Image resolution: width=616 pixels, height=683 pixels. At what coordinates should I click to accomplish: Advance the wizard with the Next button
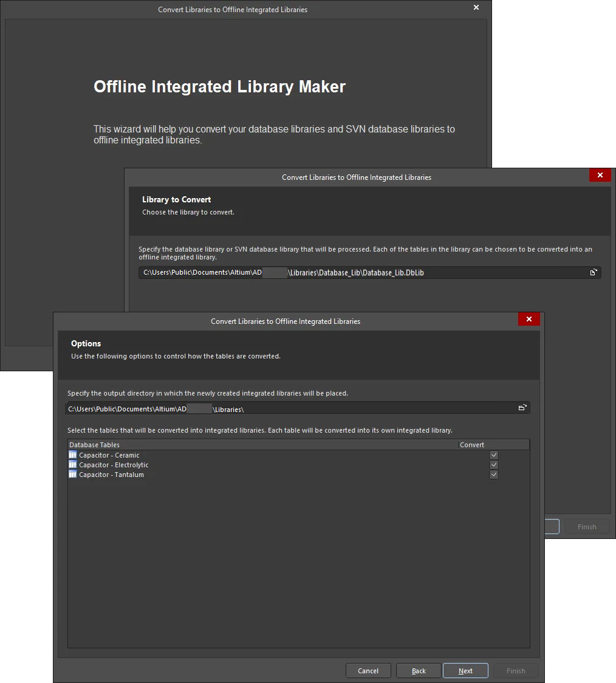click(465, 670)
